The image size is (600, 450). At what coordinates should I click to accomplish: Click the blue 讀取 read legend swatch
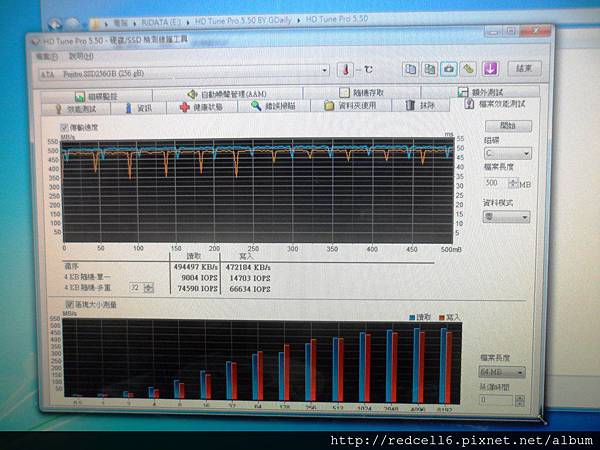tap(412, 318)
